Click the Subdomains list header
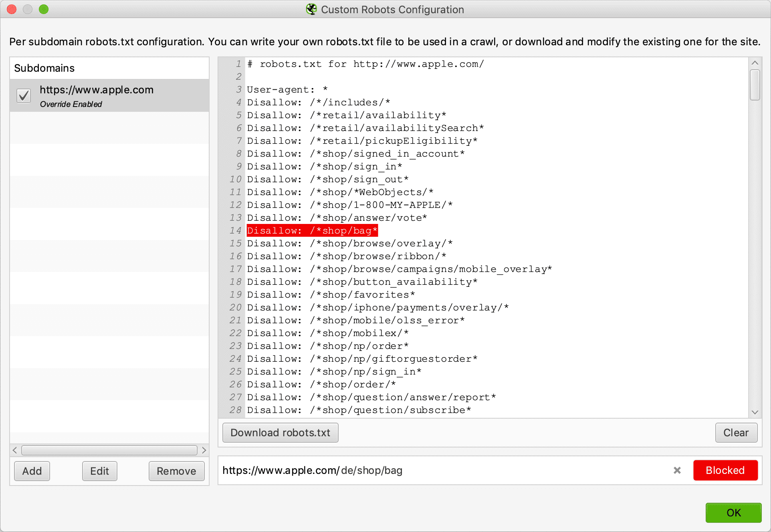The width and height of the screenshot is (771, 532). click(x=109, y=68)
